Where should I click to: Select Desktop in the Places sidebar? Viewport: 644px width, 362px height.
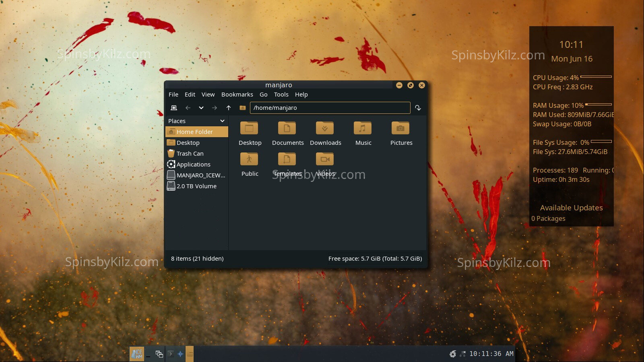197,143
